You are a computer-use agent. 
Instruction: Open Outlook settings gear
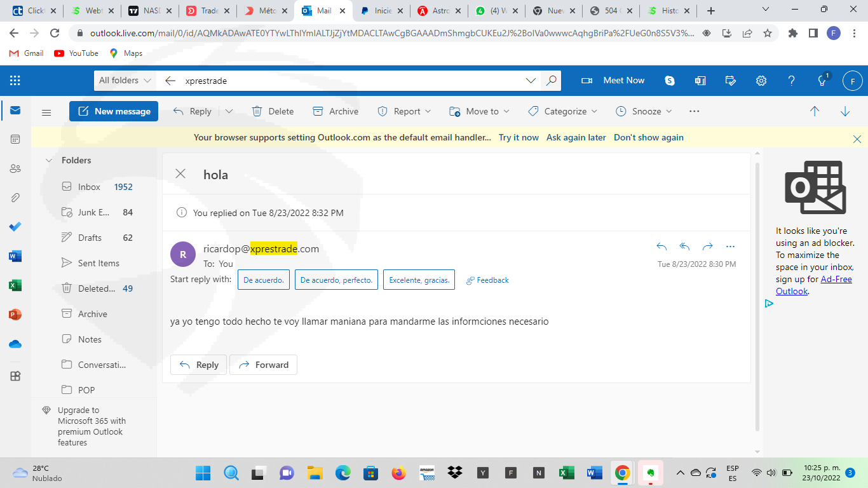pyautogui.click(x=761, y=81)
